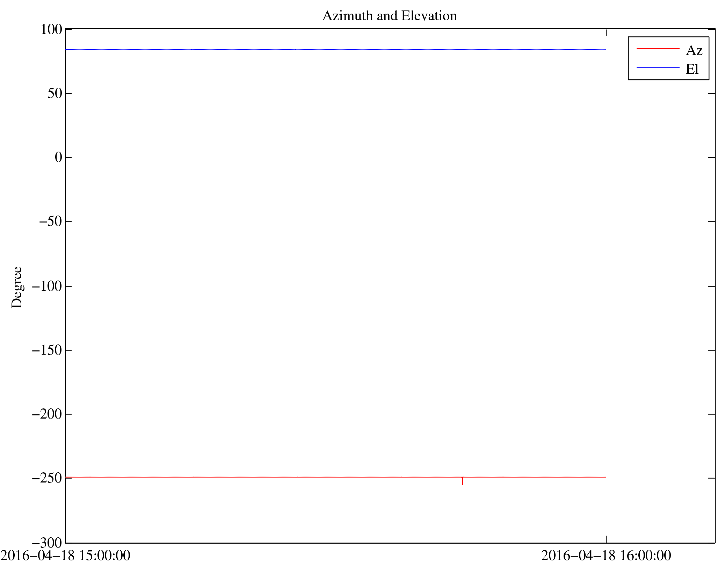The width and height of the screenshot is (725, 588).
Task: Click the 50 y-axis tick label
Action: pos(55,94)
